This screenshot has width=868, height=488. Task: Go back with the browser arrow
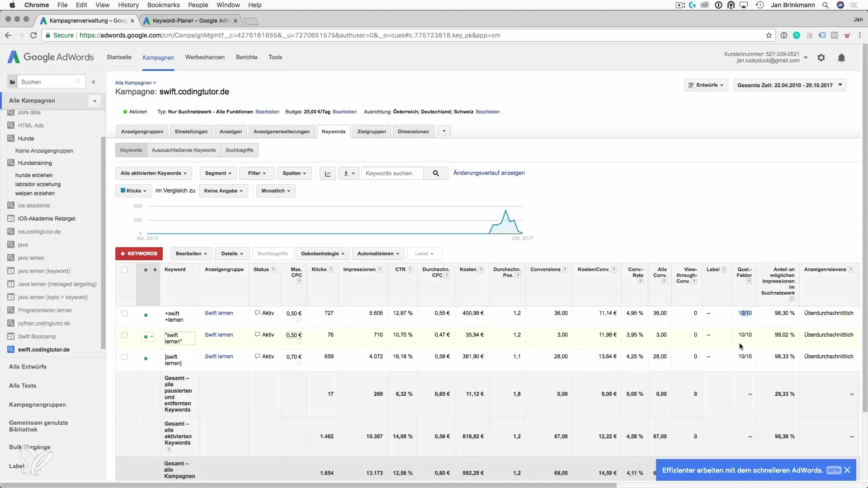coord(8,35)
